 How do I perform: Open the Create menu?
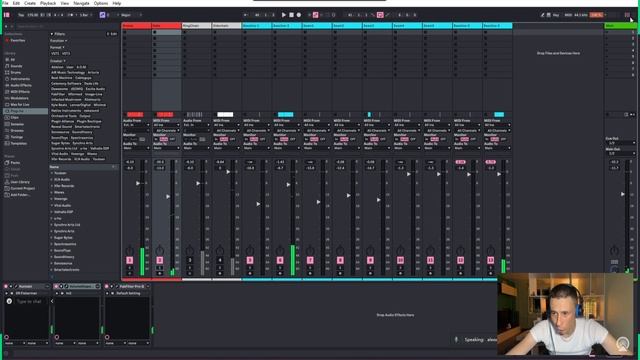point(30,3)
